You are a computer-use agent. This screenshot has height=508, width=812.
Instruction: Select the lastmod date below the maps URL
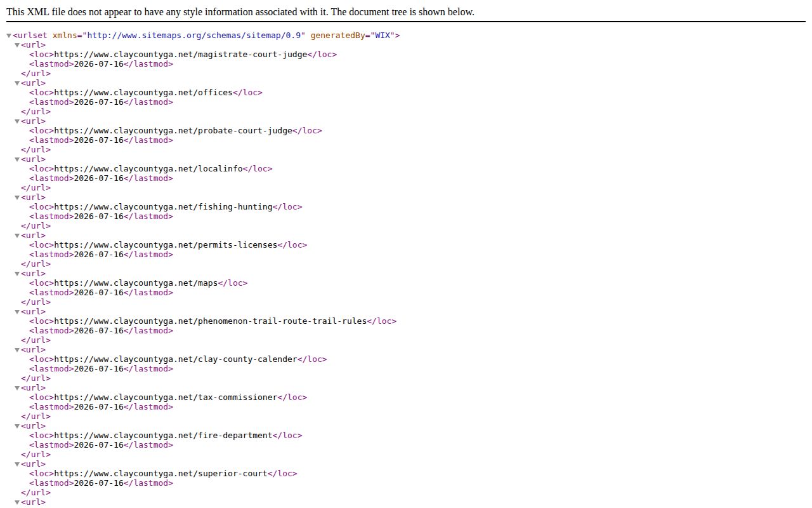tap(98, 293)
